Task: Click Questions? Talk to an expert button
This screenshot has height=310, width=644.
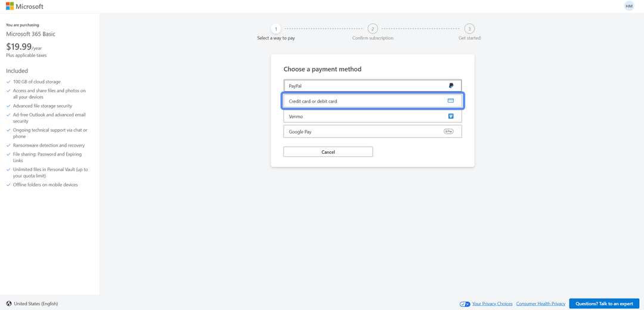Action: (604, 304)
